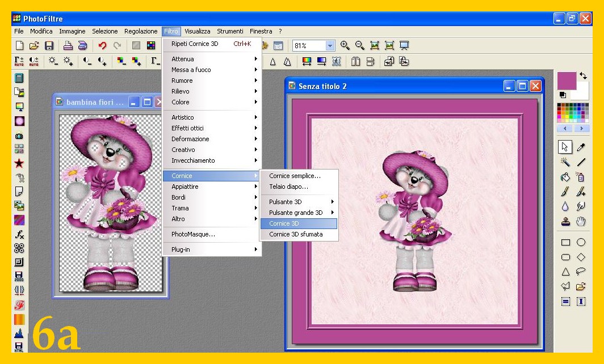Click the Zoom In magnifier icon
The width and height of the screenshot is (604, 364).
coord(345,46)
